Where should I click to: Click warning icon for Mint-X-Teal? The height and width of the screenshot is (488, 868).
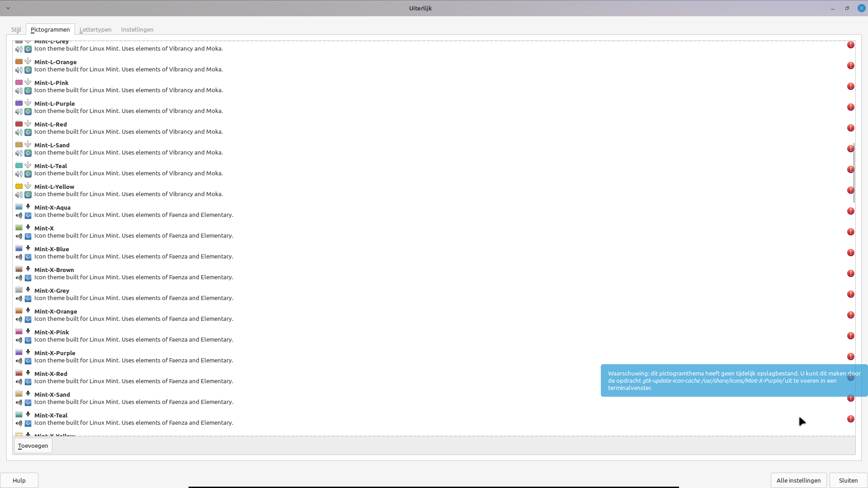(x=851, y=419)
